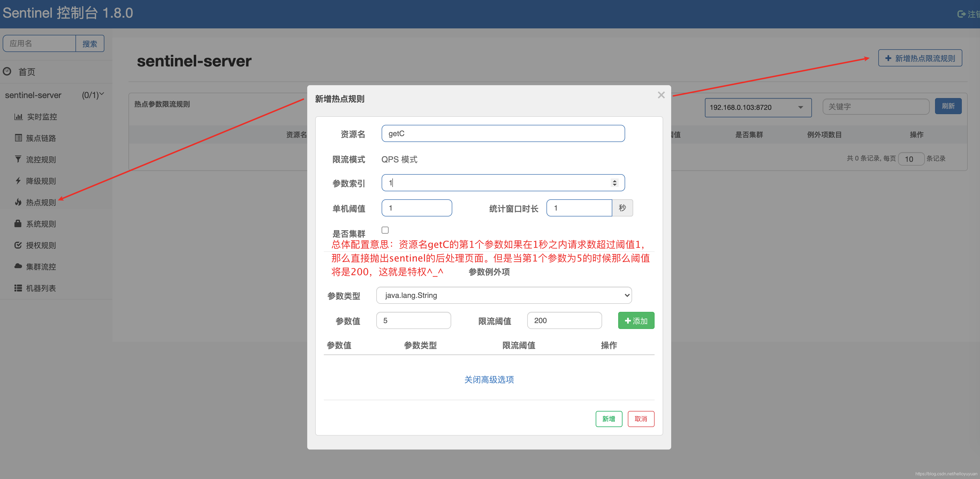Click the green 添加 add exception button

[636, 320]
